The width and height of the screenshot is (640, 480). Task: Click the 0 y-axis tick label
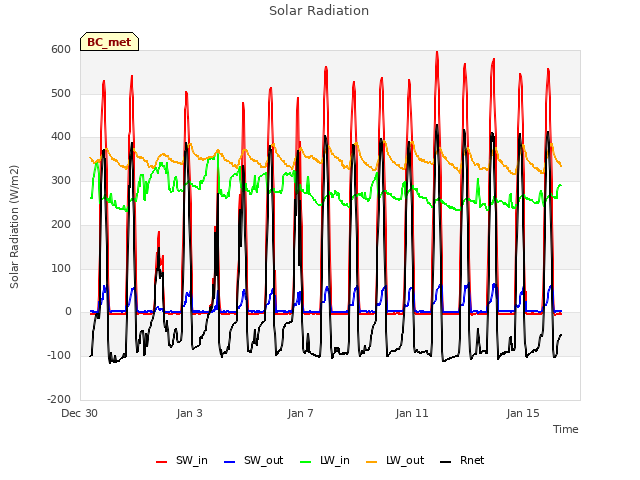(x=68, y=312)
